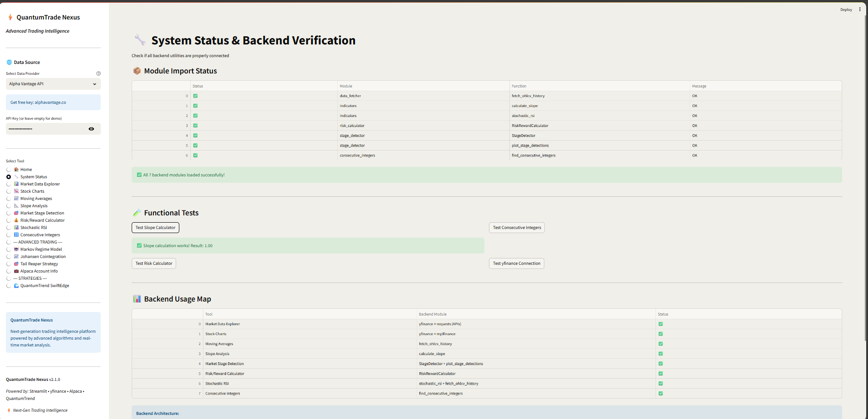Viewport: 868px width, 419px height.
Task: Select the Stock Charts radio button
Action: [9, 191]
